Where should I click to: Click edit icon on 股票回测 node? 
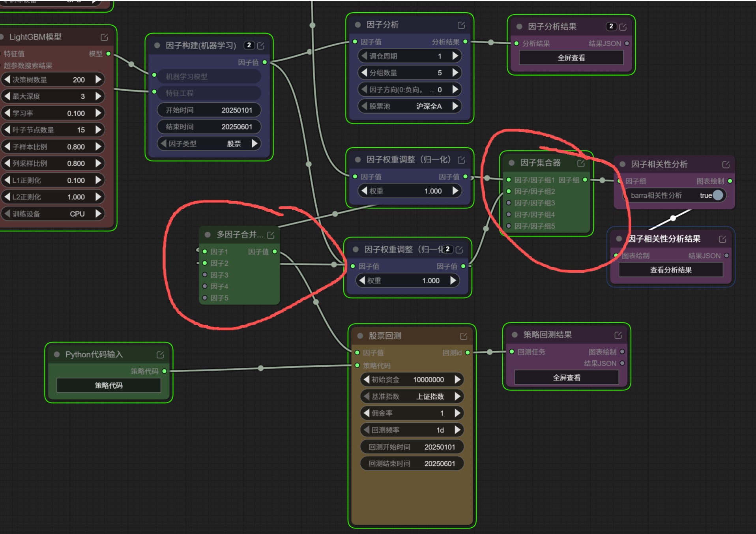pyautogui.click(x=463, y=336)
